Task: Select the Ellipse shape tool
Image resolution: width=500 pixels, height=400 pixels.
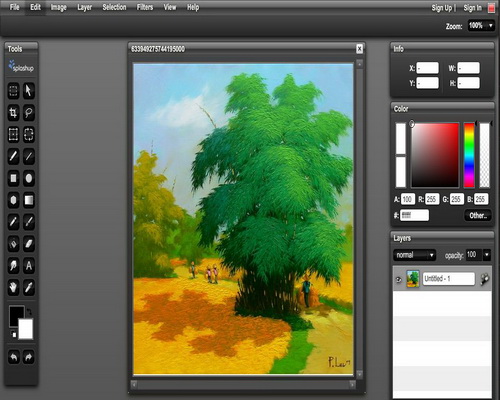Action: (29, 178)
